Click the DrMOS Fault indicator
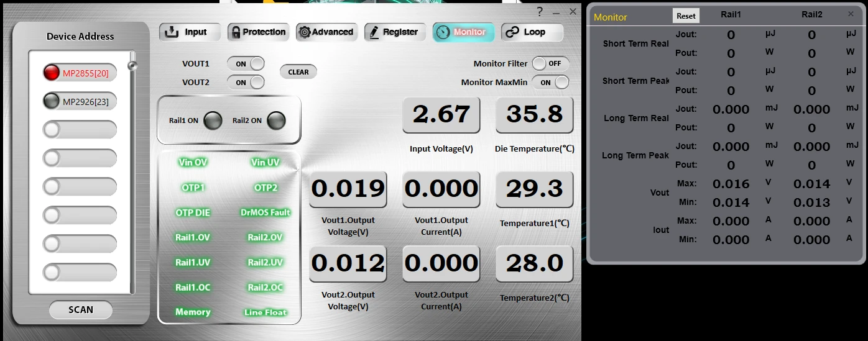 (x=265, y=212)
